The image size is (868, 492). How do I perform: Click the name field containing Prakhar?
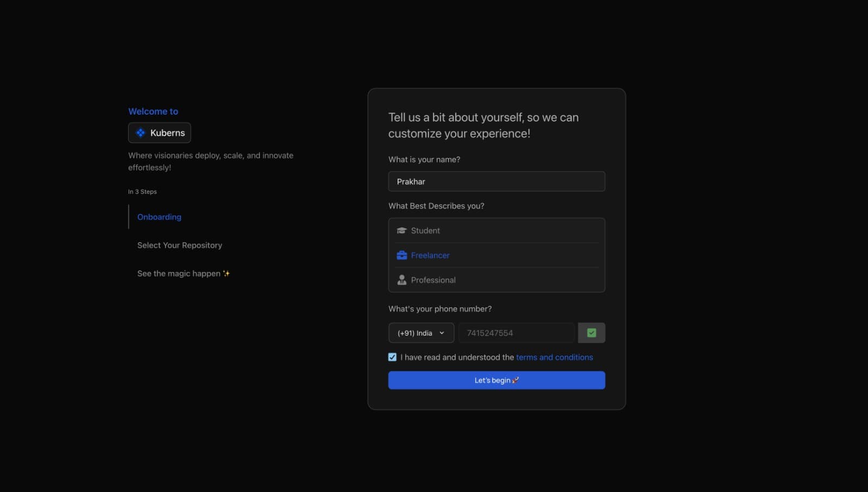(x=496, y=181)
